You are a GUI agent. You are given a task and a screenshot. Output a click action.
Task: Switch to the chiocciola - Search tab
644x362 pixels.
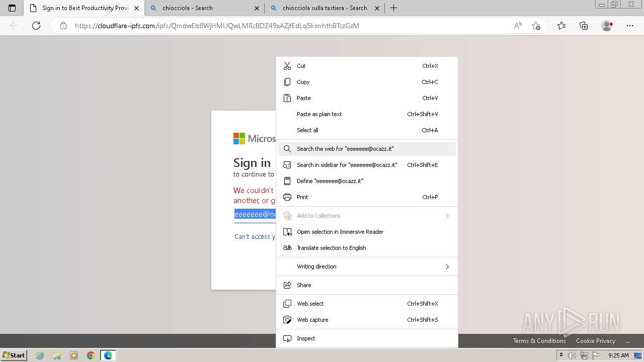204,8
